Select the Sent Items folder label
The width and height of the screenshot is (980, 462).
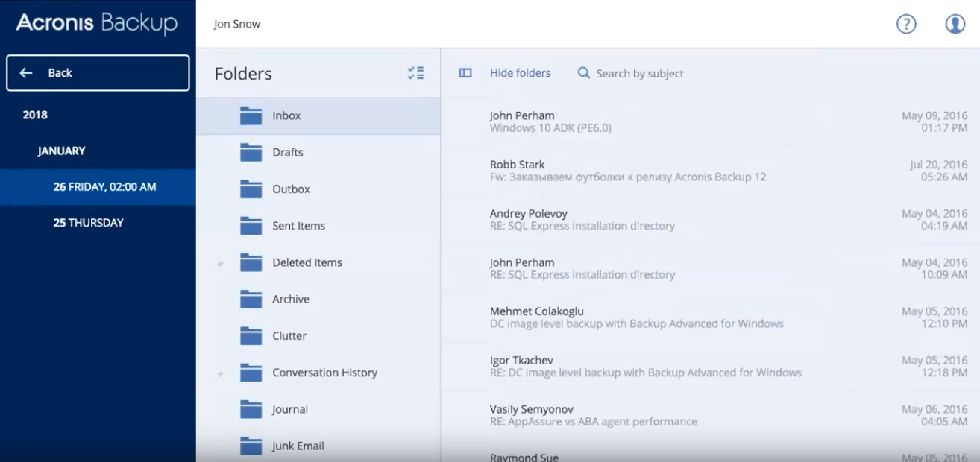pyautogui.click(x=298, y=226)
